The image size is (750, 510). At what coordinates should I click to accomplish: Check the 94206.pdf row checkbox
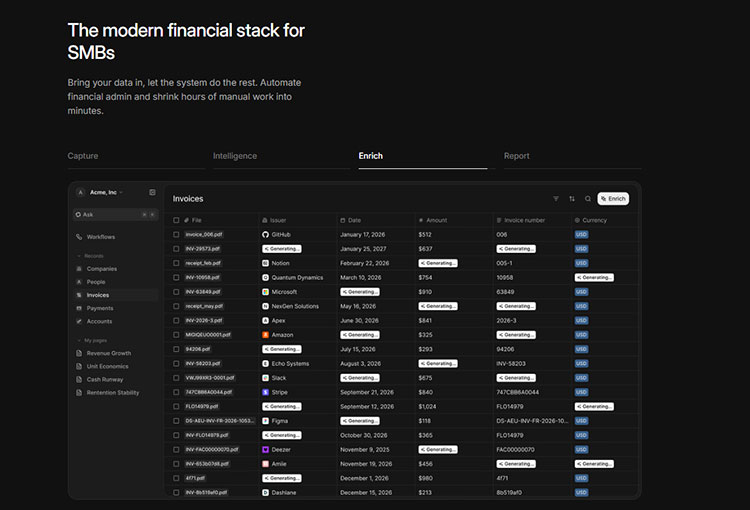point(176,349)
